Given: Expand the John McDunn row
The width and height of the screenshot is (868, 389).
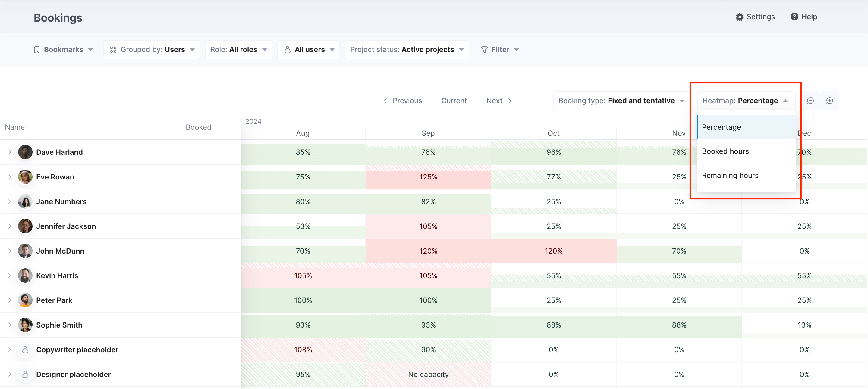Looking at the screenshot, I should [x=10, y=251].
